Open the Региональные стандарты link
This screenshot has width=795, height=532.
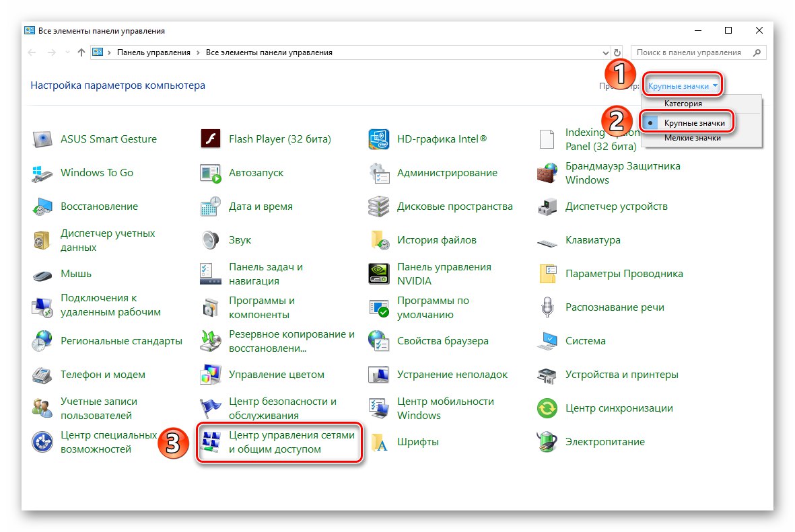pyautogui.click(x=121, y=341)
